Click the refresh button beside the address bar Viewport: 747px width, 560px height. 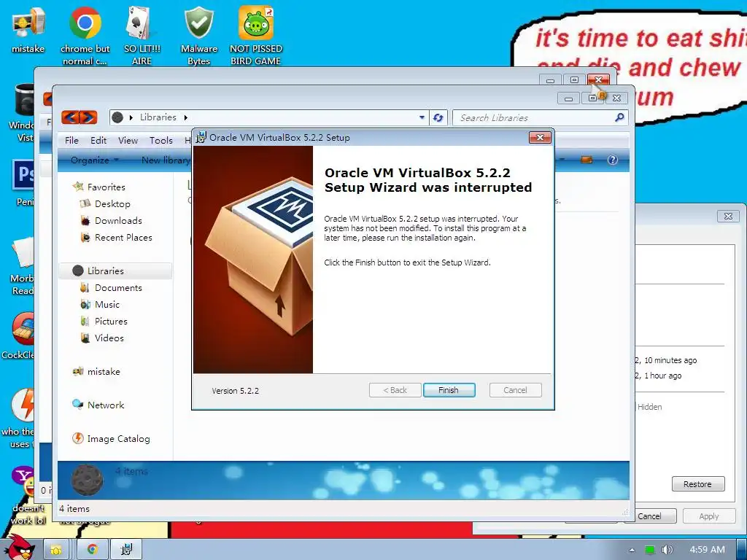click(x=438, y=117)
